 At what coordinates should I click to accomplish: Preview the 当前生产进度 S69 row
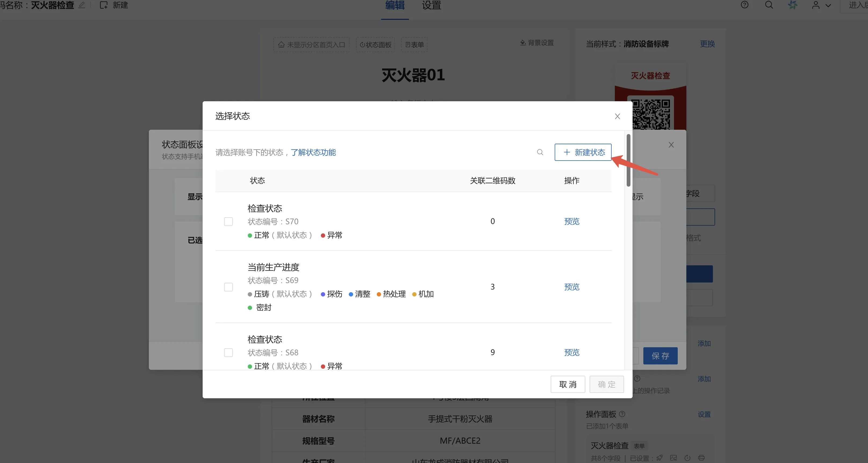[x=572, y=287]
